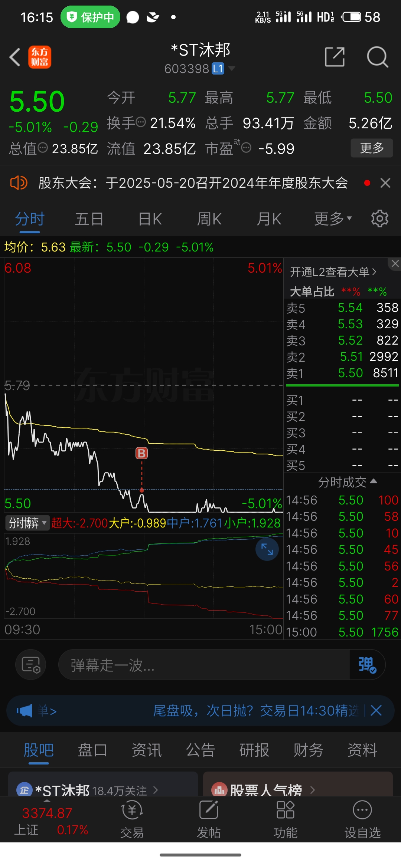This screenshot has height=868, width=401.
Task: Expand the chart to fullscreen
Action: (x=267, y=549)
